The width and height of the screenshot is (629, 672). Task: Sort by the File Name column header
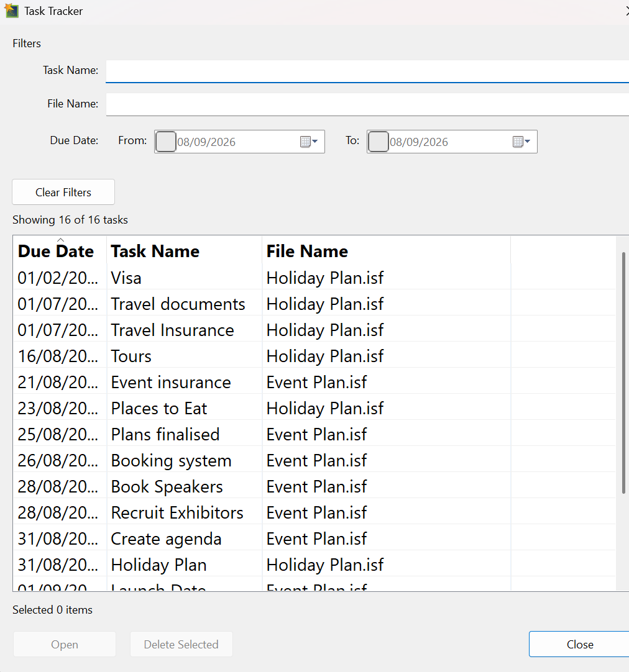386,251
